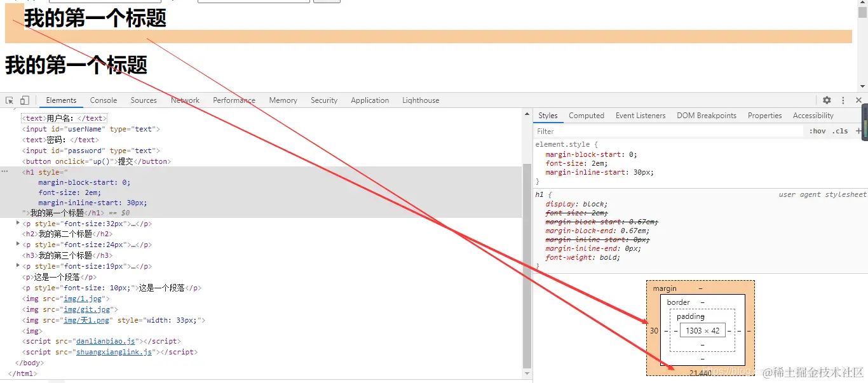The image size is (868, 383).
Task: Click box model left margin value 30
Action: tap(654, 330)
